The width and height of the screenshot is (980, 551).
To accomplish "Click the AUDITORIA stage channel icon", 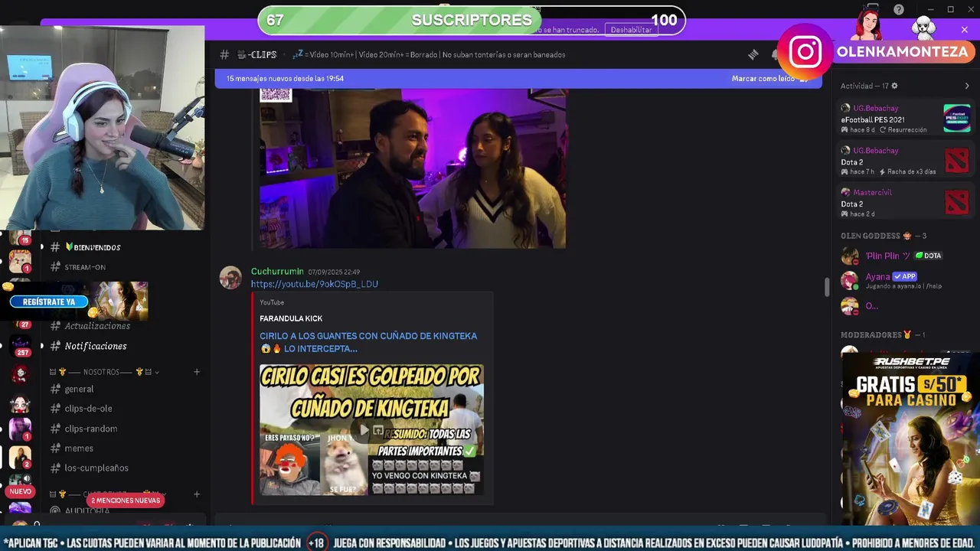I will point(55,510).
